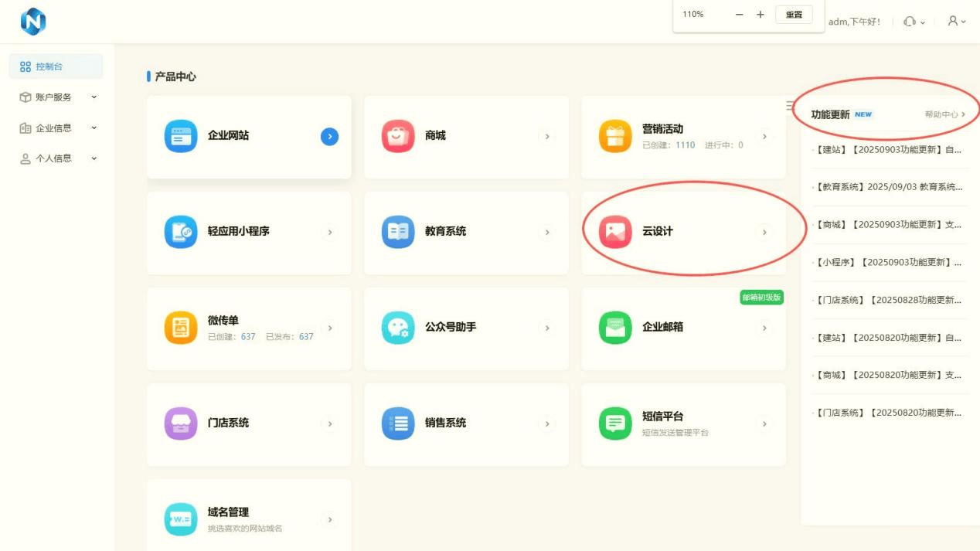Screen dimensions: 980x551
Task: Open the 云设计 image icon
Action: coord(615,232)
